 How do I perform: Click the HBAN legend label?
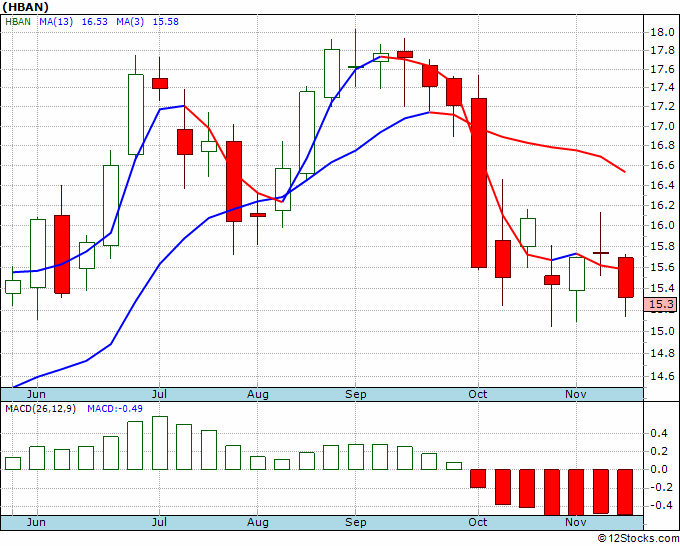coord(18,22)
